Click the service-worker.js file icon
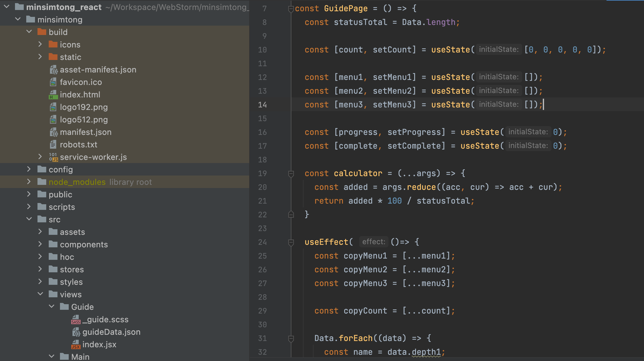 53,157
